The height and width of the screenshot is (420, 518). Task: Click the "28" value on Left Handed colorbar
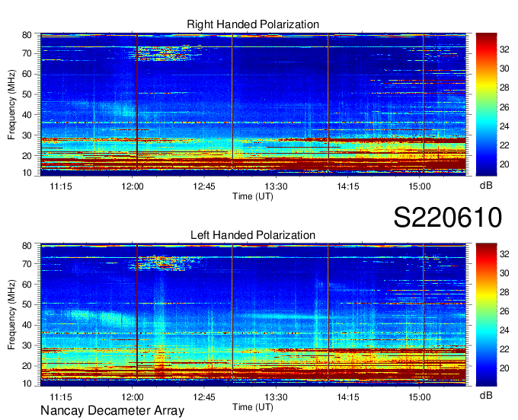[504, 292]
